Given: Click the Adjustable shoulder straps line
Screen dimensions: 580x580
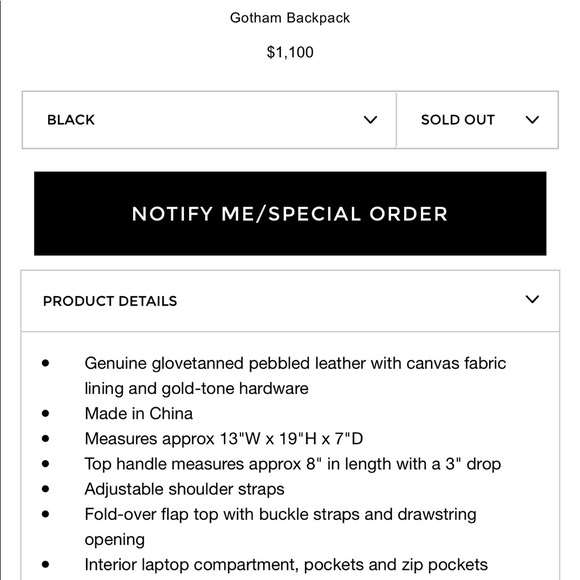Looking at the screenshot, I should (184, 489).
